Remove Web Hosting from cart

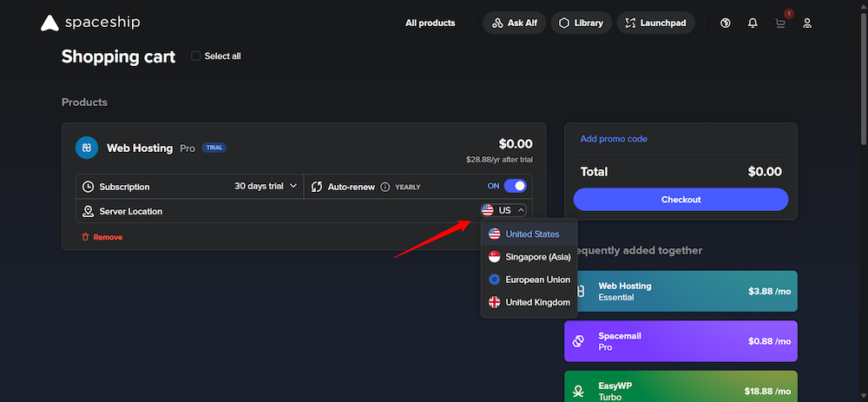[x=102, y=237]
